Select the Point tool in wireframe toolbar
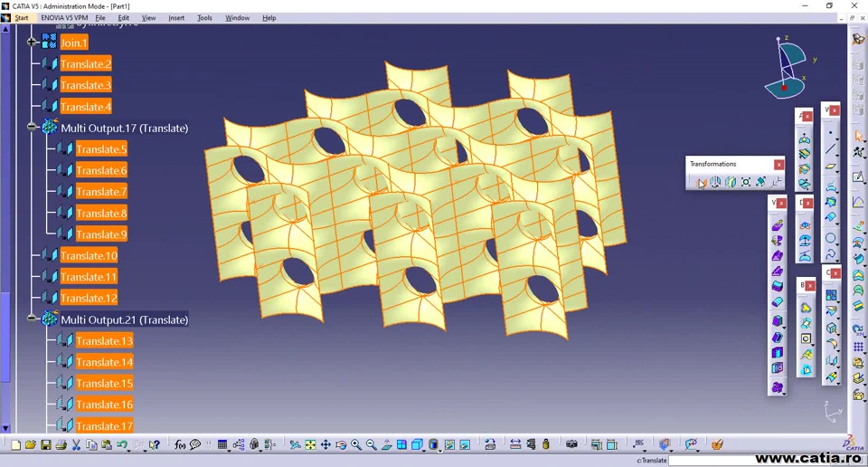The image size is (868, 467). (830, 133)
